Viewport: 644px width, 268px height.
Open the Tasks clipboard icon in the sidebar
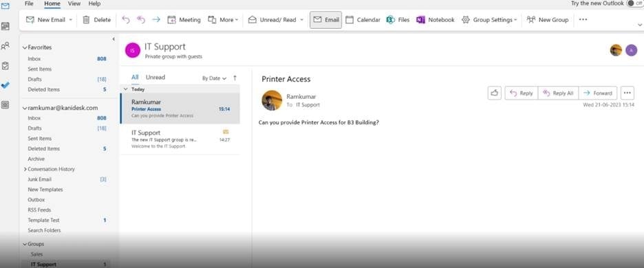coord(6,66)
